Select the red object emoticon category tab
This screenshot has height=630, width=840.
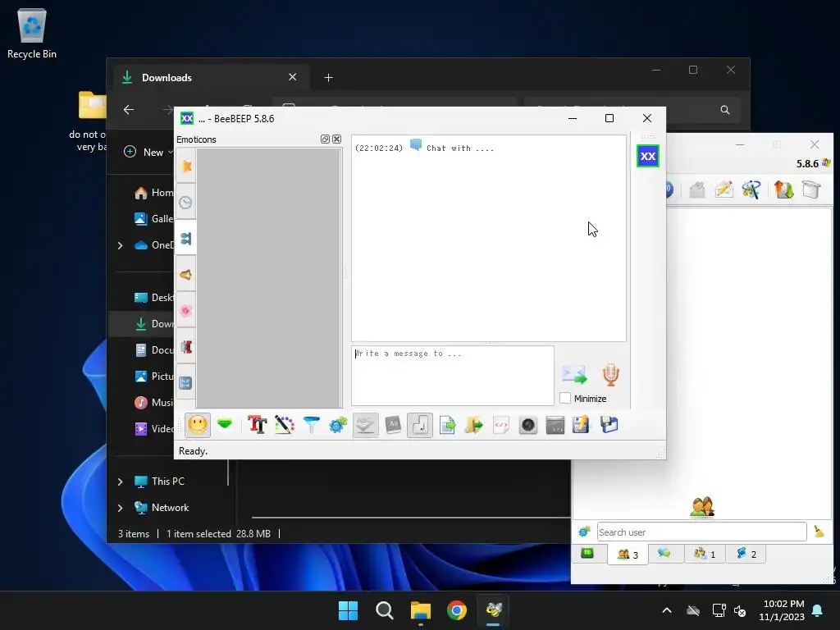coord(186,347)
